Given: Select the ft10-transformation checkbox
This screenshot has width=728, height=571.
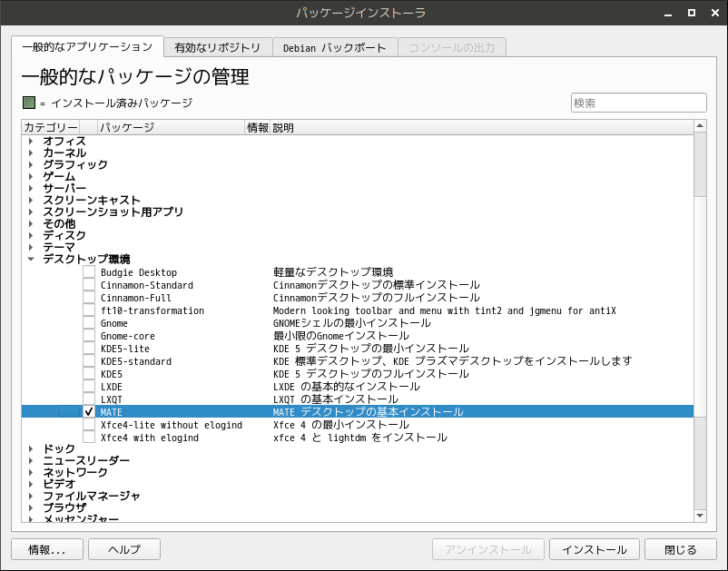Looking at the screenshot, I should pyautogui.click(x=89, y=310).
